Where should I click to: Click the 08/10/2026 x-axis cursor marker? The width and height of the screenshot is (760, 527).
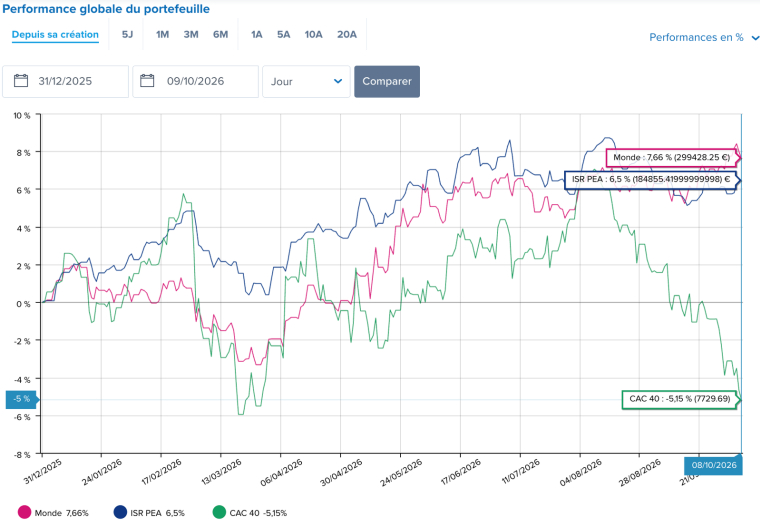[713, 465]
